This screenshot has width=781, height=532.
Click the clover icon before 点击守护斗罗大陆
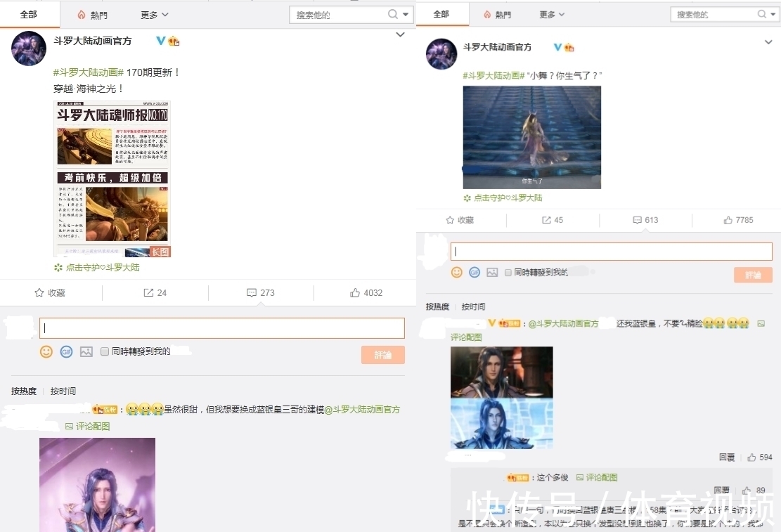(x=60, y=267)
